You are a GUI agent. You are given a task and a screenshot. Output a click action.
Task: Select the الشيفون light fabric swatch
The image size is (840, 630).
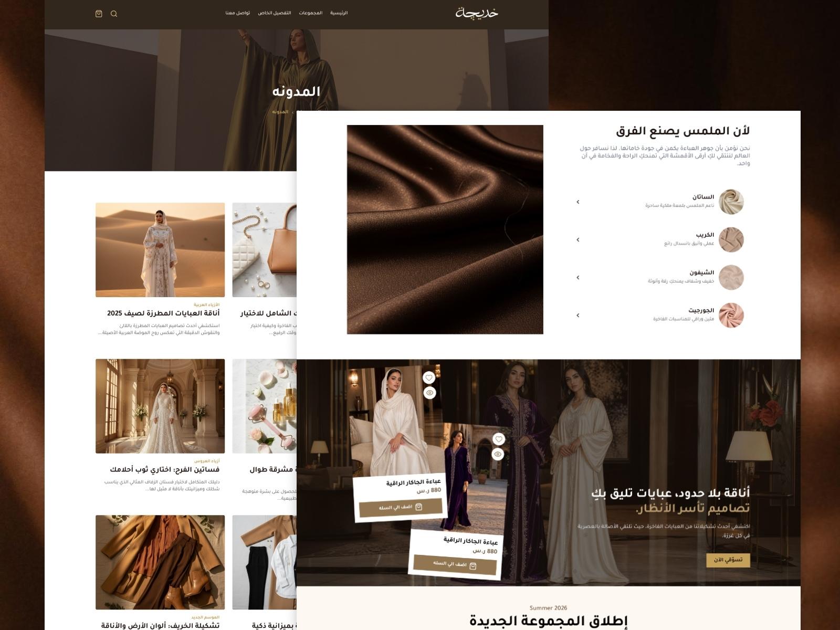731,278
